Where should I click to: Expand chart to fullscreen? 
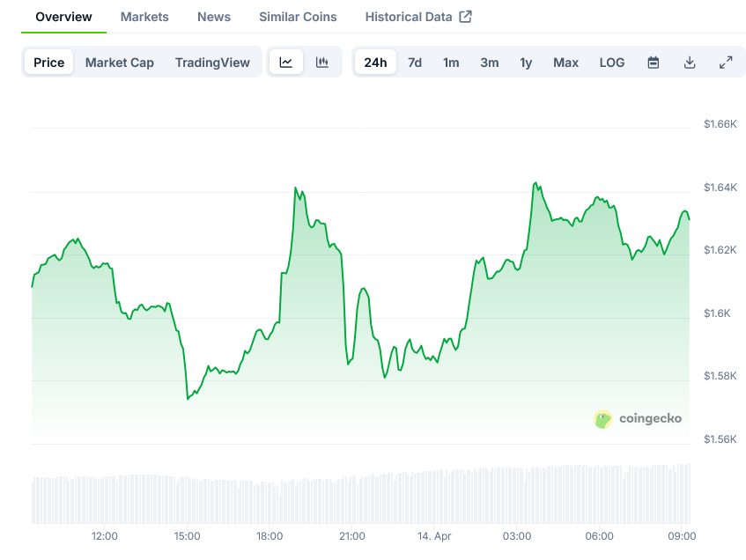(726, 63)
